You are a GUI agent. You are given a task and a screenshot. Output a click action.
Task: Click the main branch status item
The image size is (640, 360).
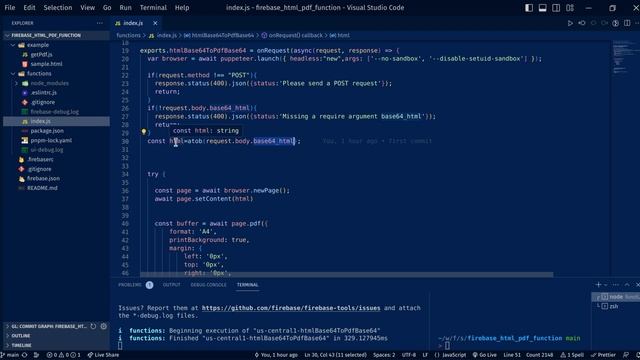point(10,355)
